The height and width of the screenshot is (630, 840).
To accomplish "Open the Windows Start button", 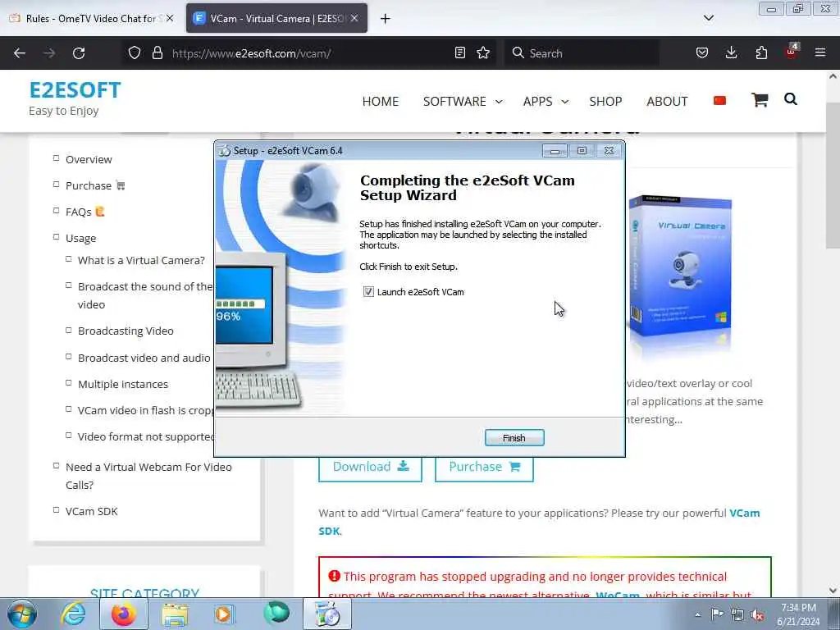I will coord(22,614).
